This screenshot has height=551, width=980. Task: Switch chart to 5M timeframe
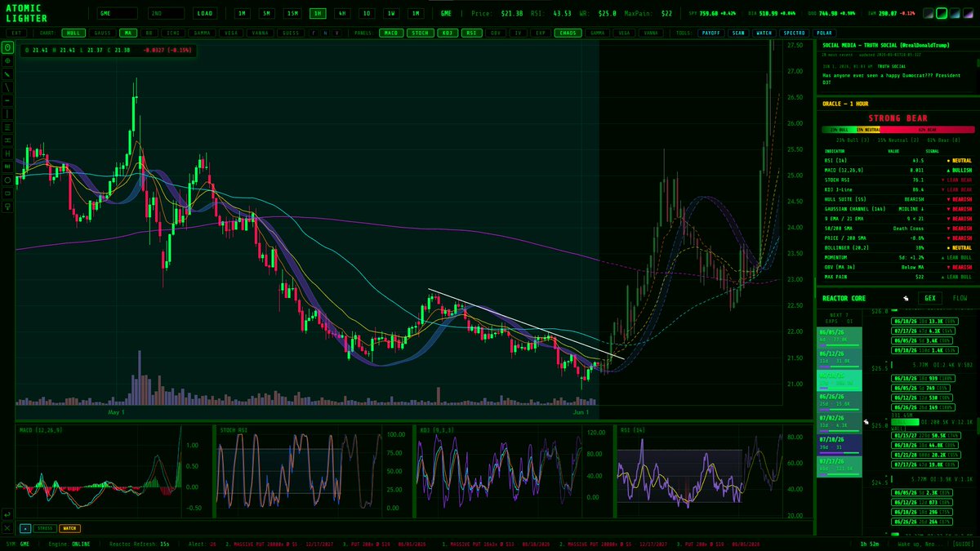click(x=266, y=13)
